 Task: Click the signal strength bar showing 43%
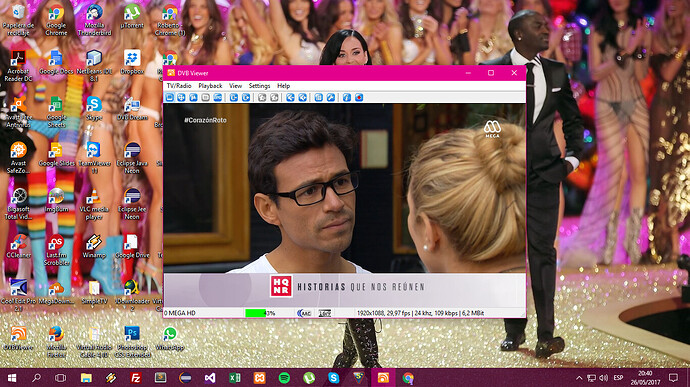click(260, 313)
